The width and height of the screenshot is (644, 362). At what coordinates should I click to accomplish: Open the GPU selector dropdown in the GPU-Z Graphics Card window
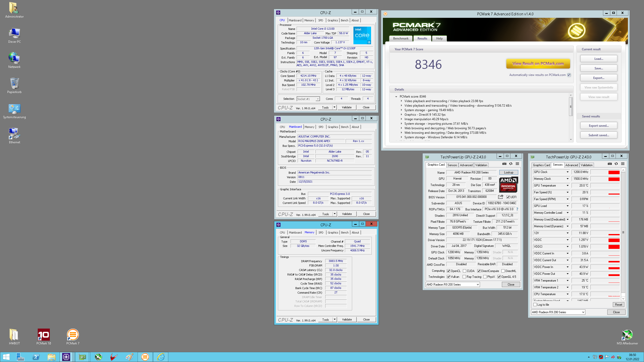tap(453, 285)
